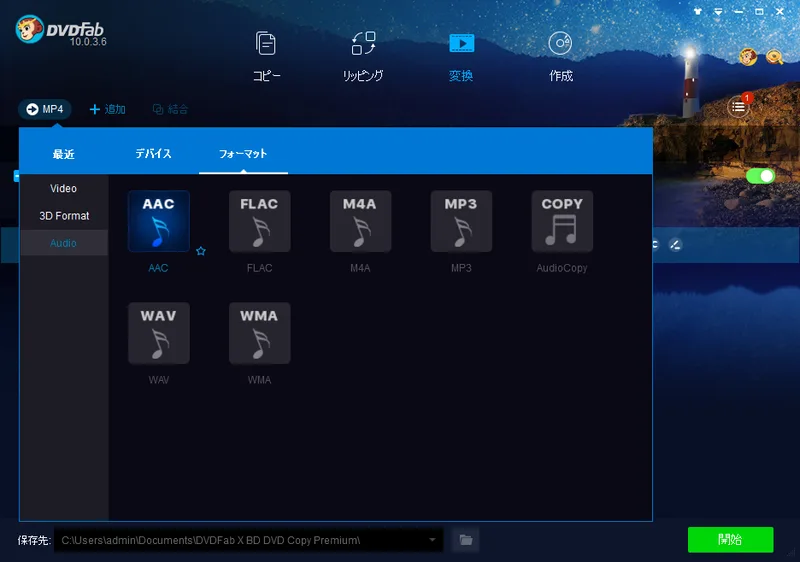
Task: Open the task queue list icon
Action: pyautogui.click(x=738, y=106)
